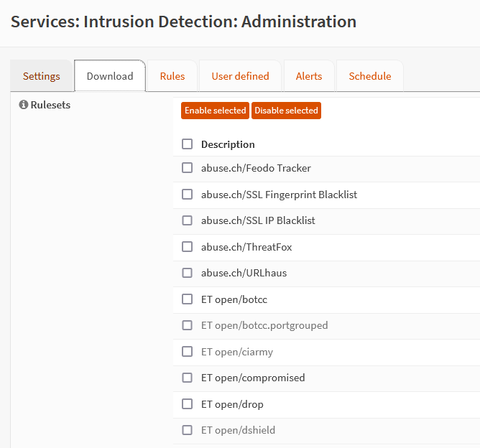Click the Enable selected button
Image resolution: width=480 pixels, height=448 pixels.
click(215, 111)
